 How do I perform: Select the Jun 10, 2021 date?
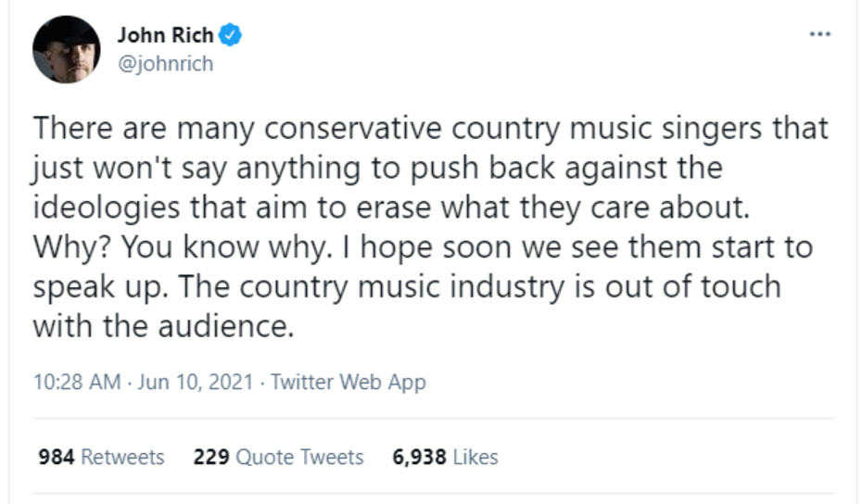(196, 383)
